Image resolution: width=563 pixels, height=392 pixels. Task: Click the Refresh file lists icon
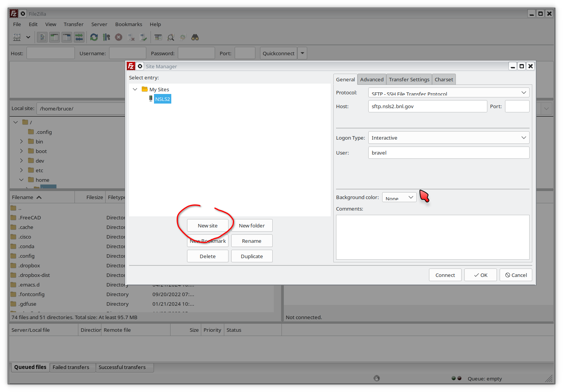(x=94, y=37)
